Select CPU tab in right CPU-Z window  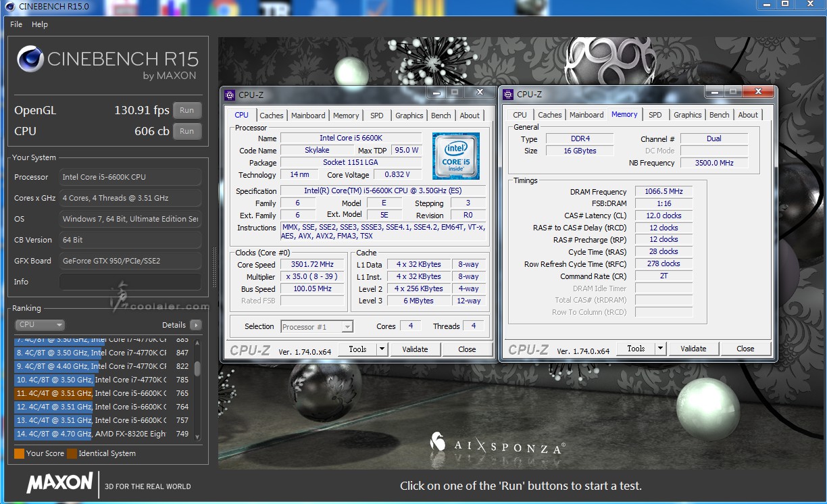[520, 115]
